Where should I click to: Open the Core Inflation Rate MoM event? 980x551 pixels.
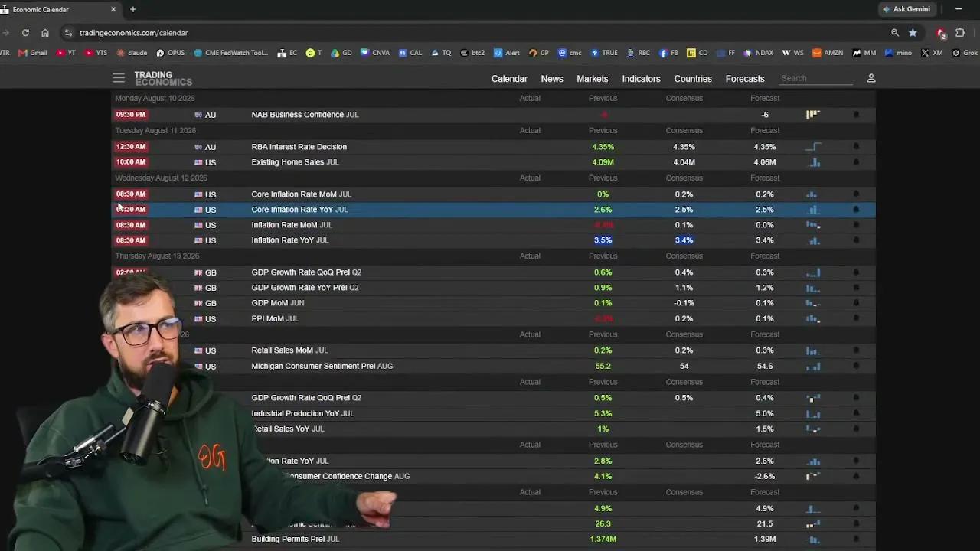(302, 194)
